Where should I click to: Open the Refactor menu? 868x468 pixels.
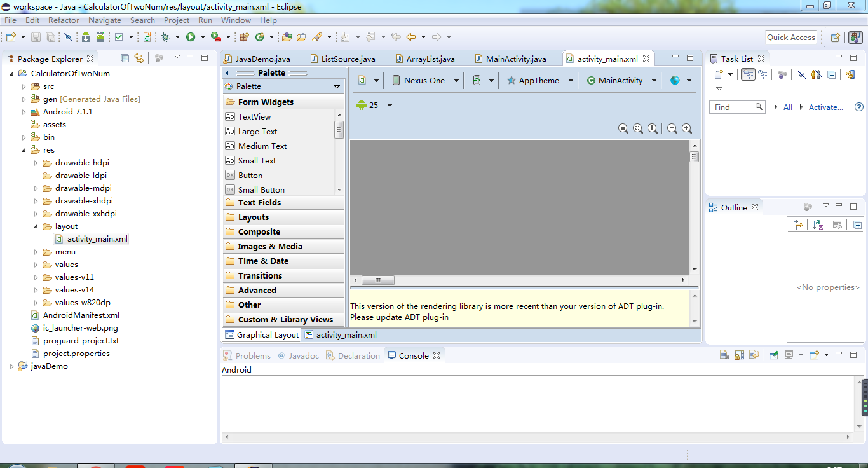tap(64, 20)
